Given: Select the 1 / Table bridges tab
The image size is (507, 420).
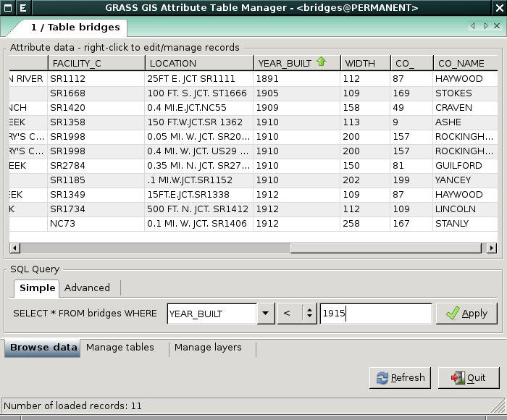Looking at the screenshot, I should (75, 28).
